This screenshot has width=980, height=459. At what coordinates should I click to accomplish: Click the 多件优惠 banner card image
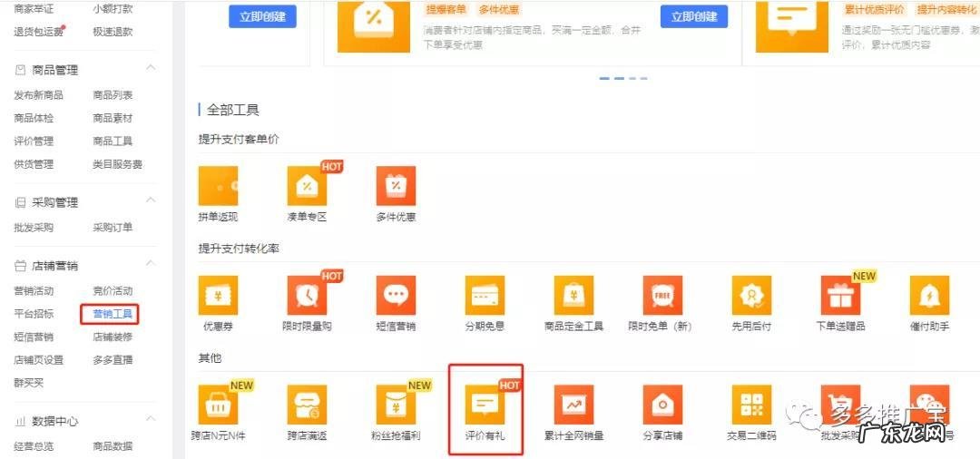(374, 25)
